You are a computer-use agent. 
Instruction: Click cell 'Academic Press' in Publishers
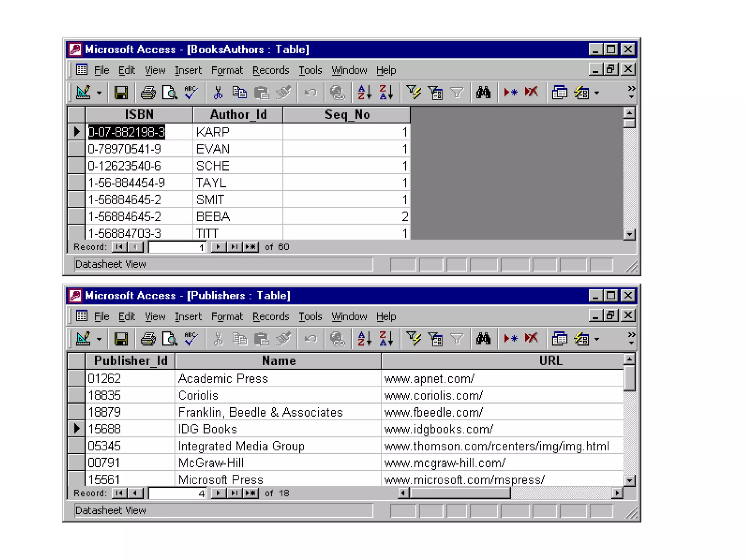click(x=278, y=378)
